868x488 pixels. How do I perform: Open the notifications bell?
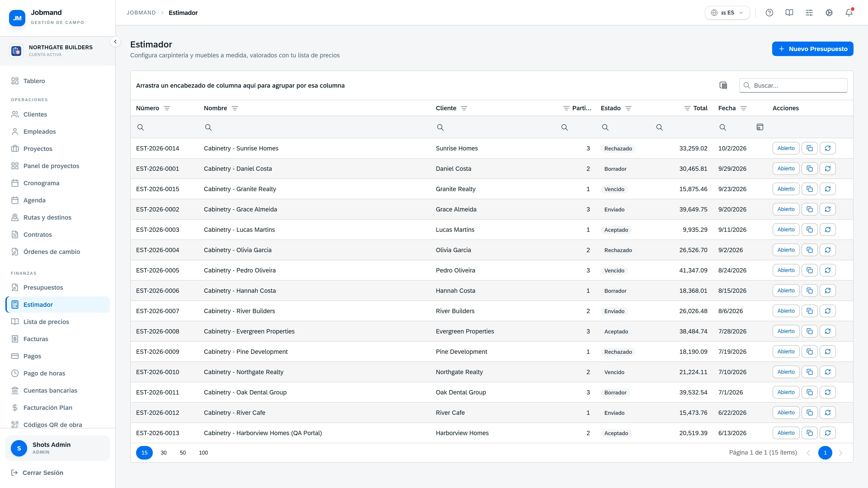pyautogui.click(x=849, y=13)
